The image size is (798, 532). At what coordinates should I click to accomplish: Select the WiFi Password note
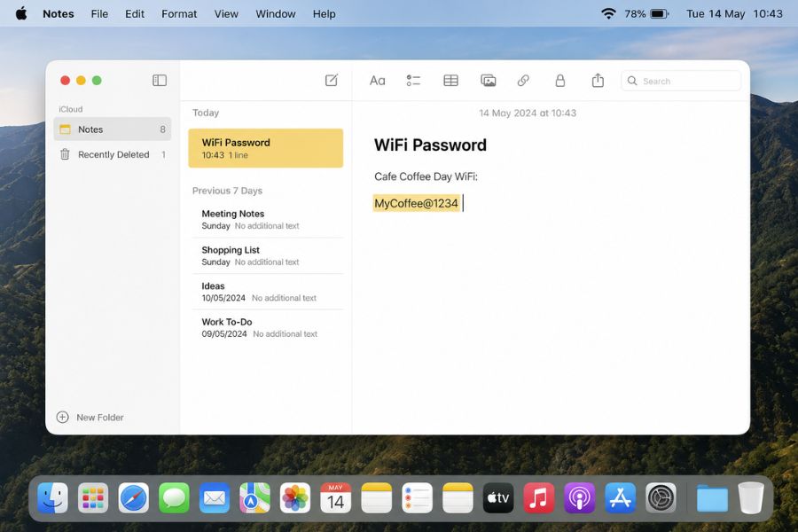[x=266, y=148]
